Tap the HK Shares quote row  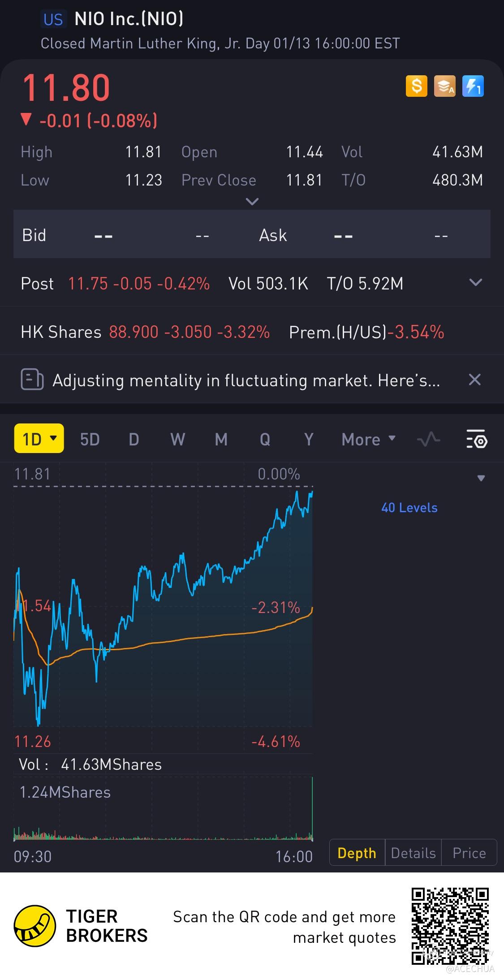pos(252,332)
